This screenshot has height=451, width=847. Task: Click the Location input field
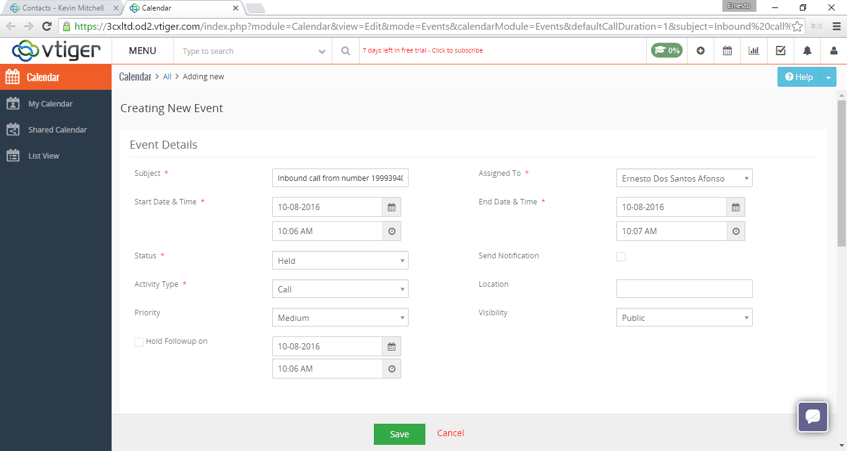coord(684,288)
